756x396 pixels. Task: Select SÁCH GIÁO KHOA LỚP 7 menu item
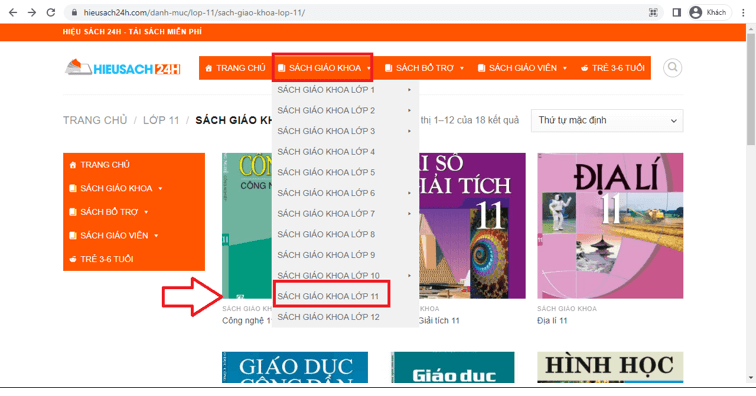345,214
